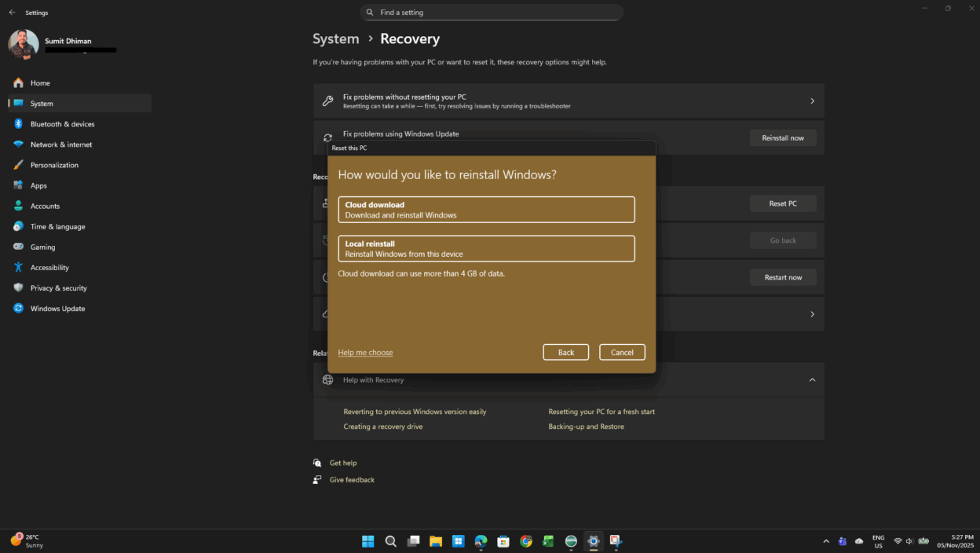Focus the Find a setting search box

pyautogui.click(x=492, y=13)
